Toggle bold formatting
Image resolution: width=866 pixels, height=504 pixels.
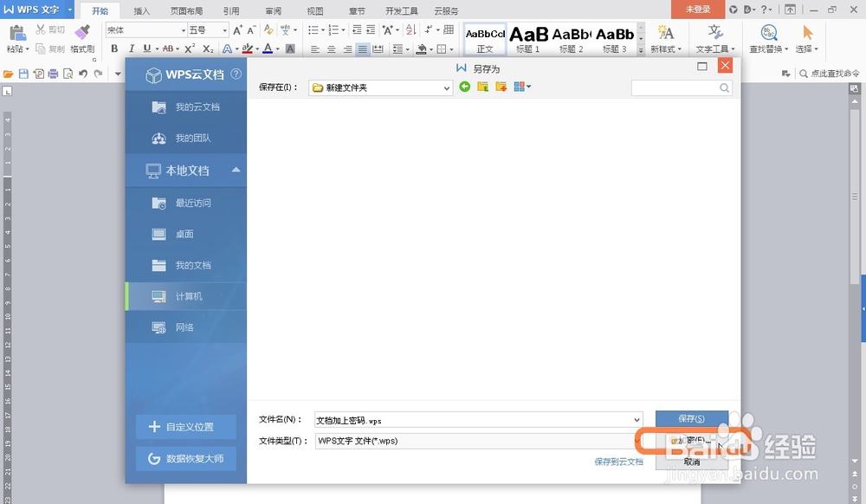tap(114, 48)
